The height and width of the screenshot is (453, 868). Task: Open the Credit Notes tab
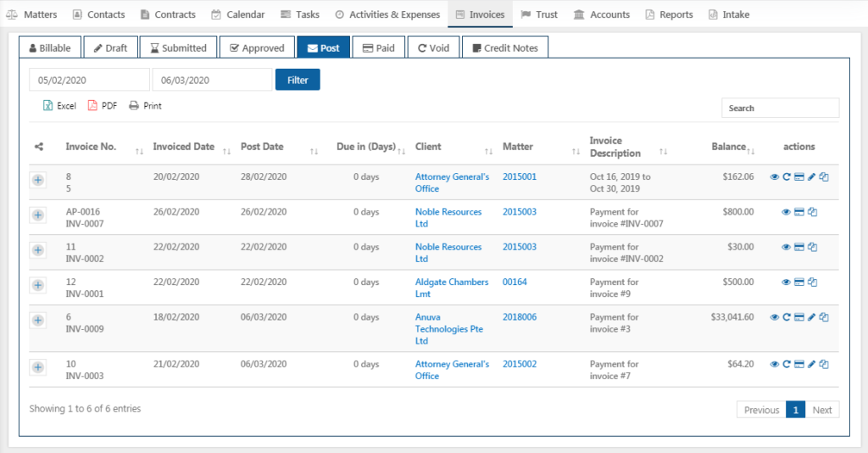pos(505,48)
